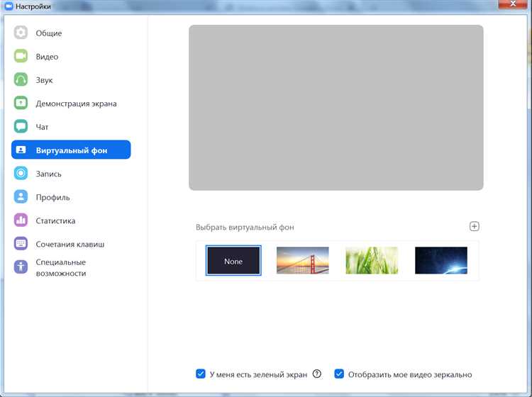
Task: Disable the green screen checkbox
Action: click(x=201, y=374)
